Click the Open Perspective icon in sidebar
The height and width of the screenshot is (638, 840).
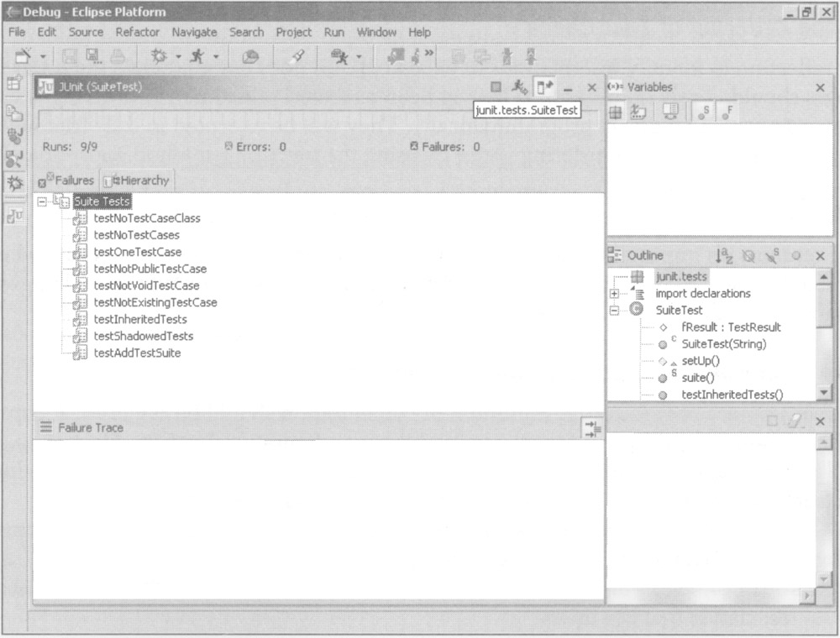(14, 82)
